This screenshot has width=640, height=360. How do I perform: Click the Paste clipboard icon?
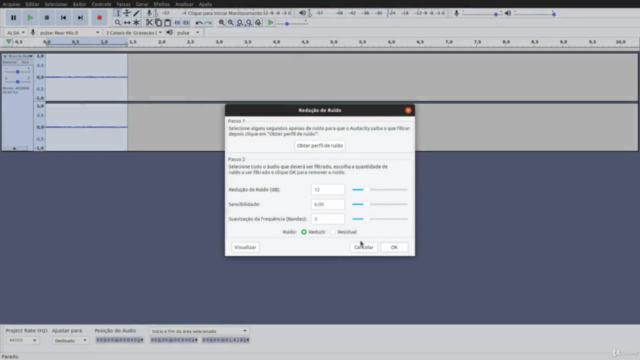click(168, 22)
